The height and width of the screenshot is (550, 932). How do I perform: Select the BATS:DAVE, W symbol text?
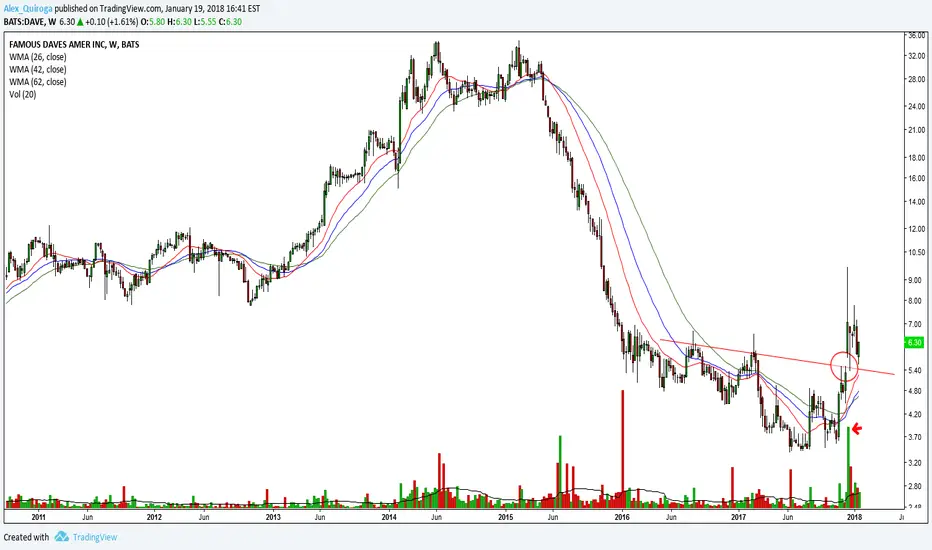[30, 21]
